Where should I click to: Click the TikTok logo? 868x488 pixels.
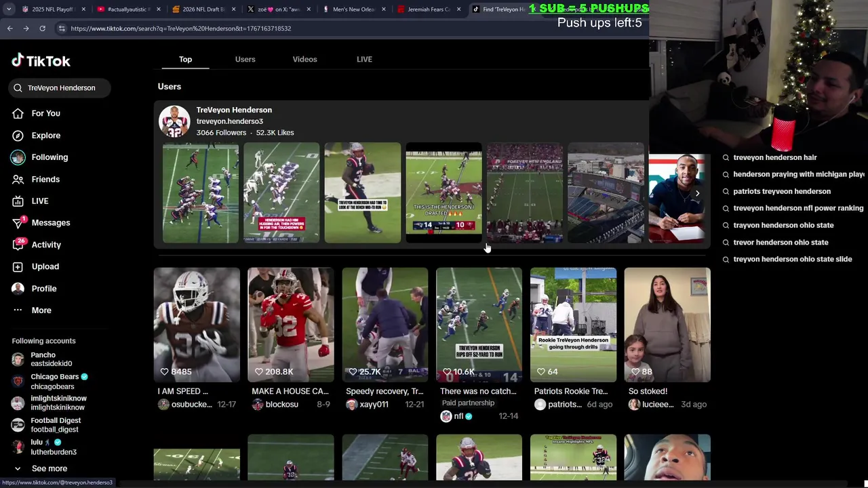pyautogui.click(x=41, y=60)
